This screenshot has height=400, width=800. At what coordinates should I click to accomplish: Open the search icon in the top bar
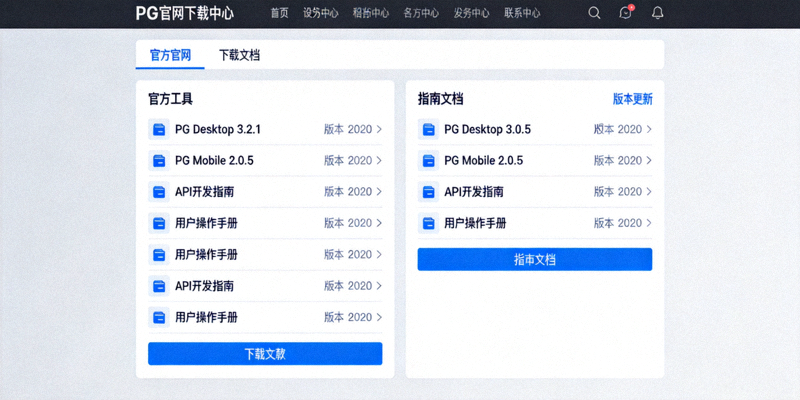click(x=594, y=13)
